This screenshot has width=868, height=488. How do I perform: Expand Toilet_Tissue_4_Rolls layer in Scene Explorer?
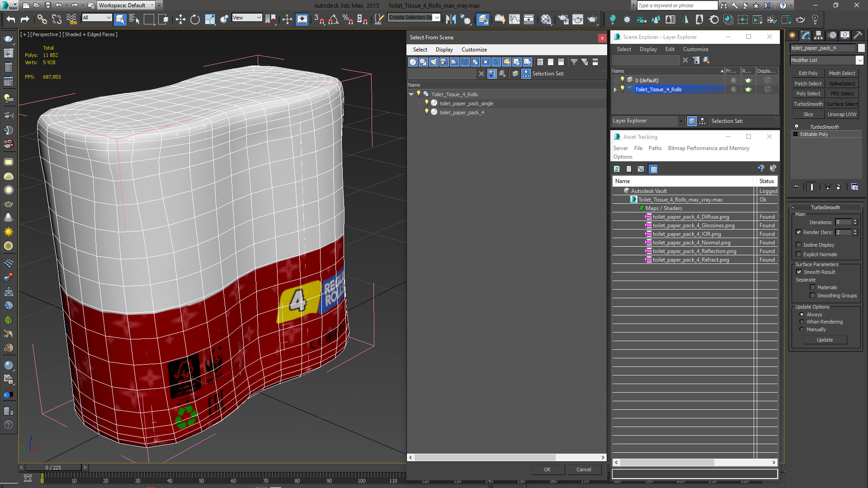click(615, 89)
